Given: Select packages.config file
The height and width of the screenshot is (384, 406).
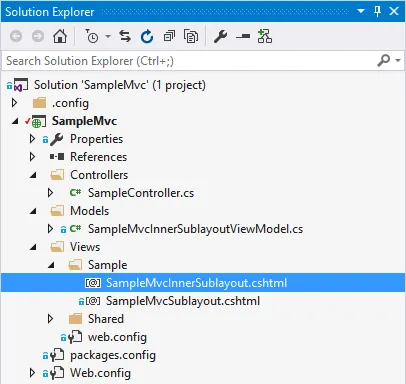Looking at the screenshot, I should 113,355.
